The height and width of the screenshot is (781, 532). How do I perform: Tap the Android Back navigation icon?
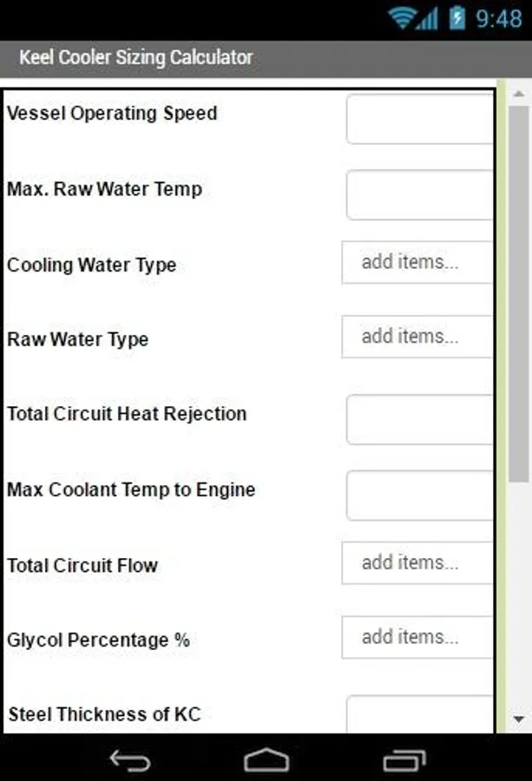tap(130, 760)
